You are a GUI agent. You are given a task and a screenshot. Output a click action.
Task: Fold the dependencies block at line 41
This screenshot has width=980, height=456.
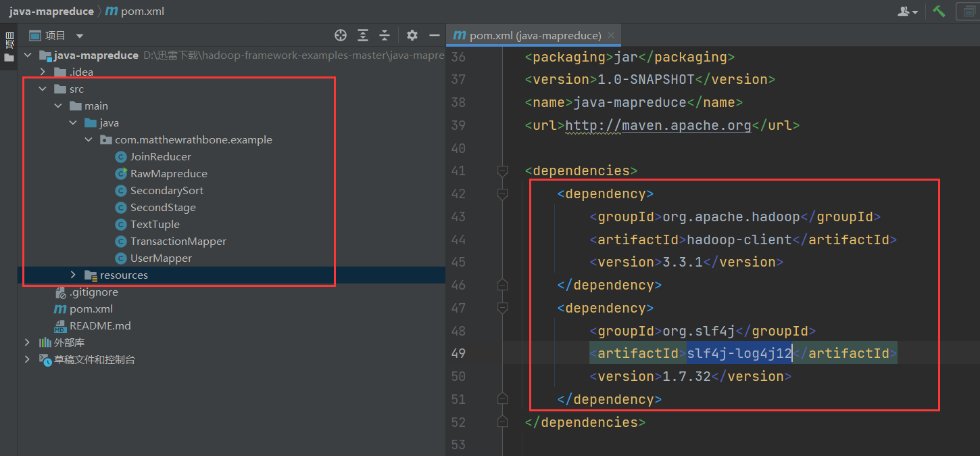(502, 171)
